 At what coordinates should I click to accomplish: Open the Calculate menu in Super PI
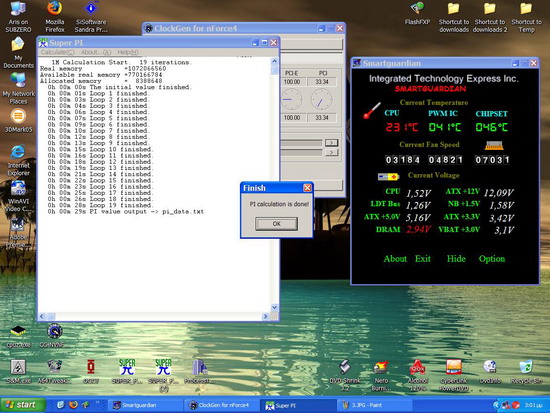click(58, 52)
